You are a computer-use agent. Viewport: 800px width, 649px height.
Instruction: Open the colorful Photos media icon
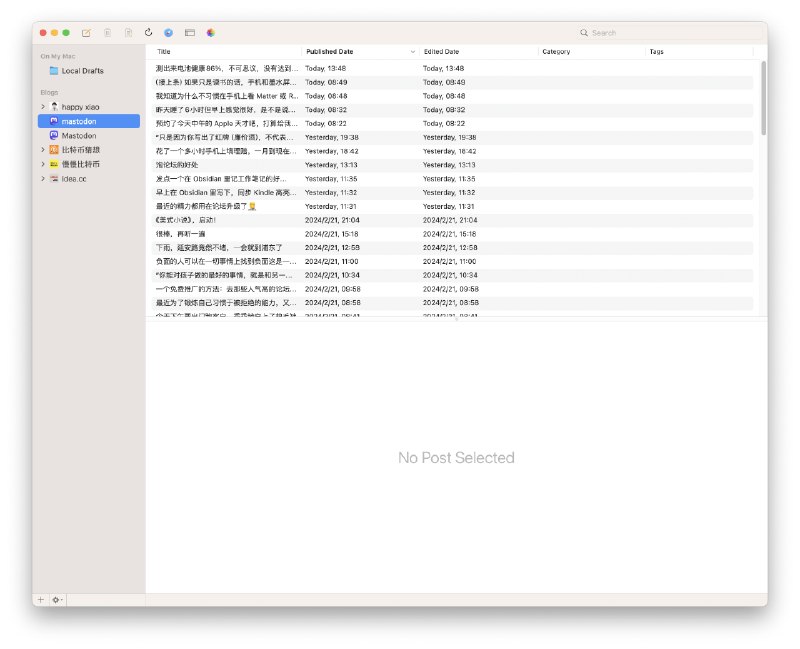[211, 33]
